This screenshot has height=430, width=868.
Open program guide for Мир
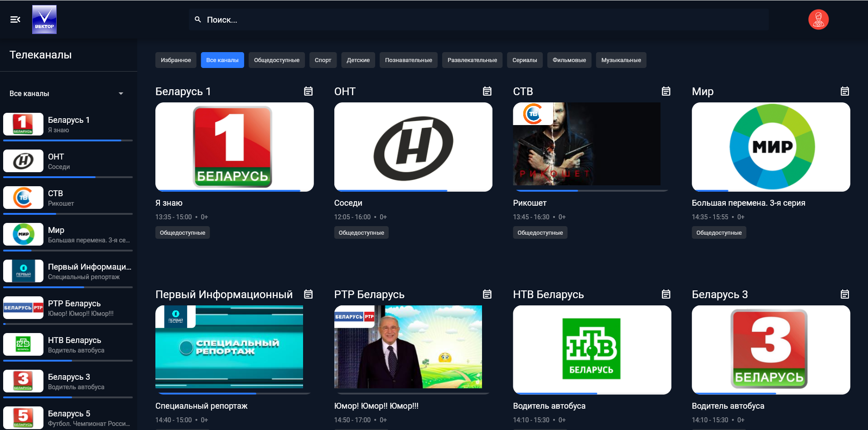pyautogui.click(x=845, y=91)
